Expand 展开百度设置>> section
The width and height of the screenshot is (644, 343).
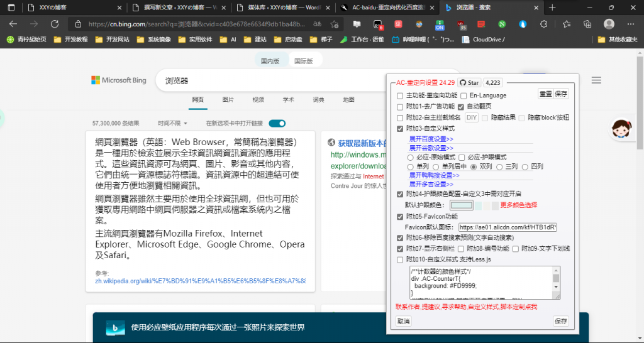pyautogui.click(x=431, y=139)
